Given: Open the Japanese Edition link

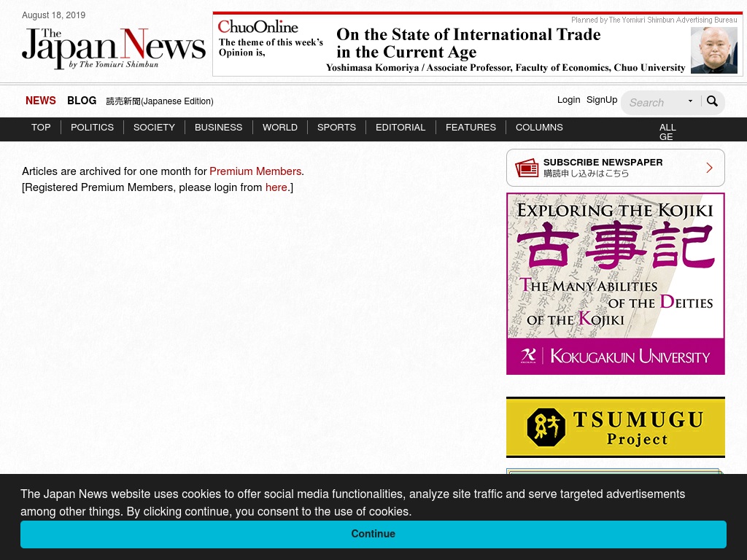Looking at the screenshot, I should click(x=160, y=101).
